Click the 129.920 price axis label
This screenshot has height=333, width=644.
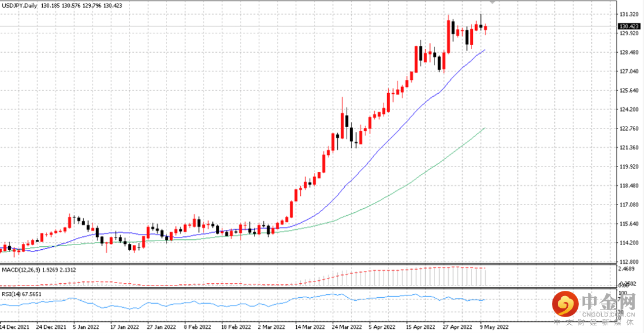pos(628,33)
